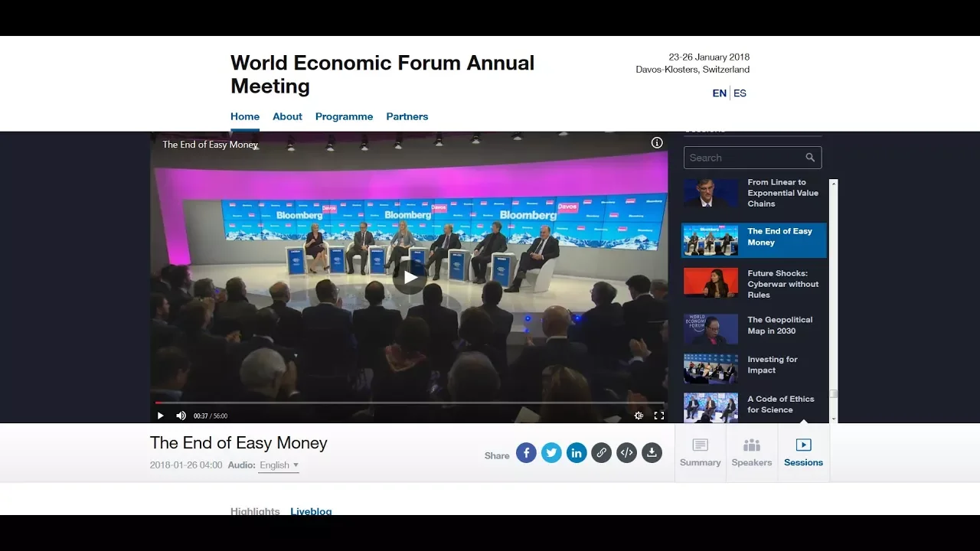Open session From Linear to Exponential Value Chains
The image size is (980, 551).
(x=782, y=193)
